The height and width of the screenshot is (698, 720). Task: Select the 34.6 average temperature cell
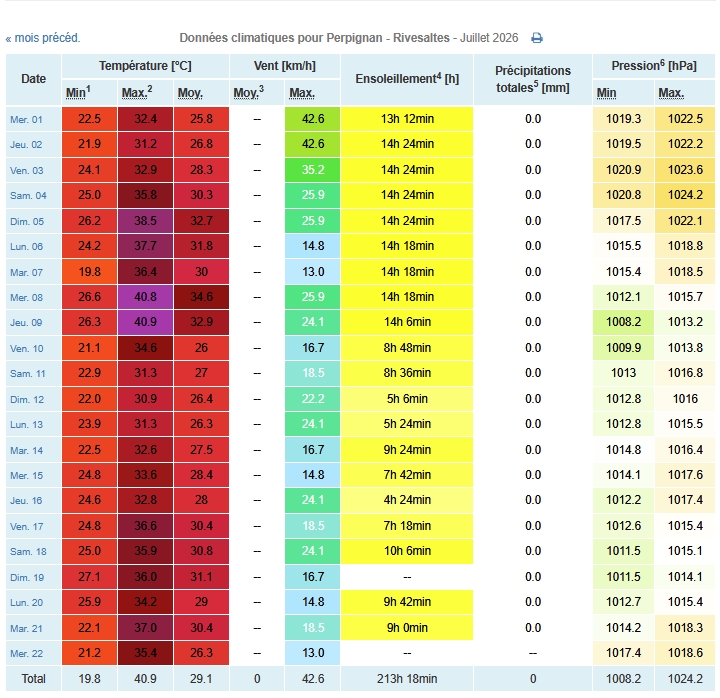click(x=201, y=297)
